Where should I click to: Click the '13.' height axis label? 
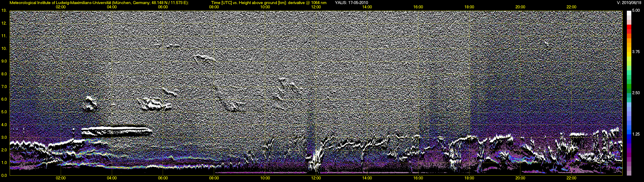(x=4, y=10)
